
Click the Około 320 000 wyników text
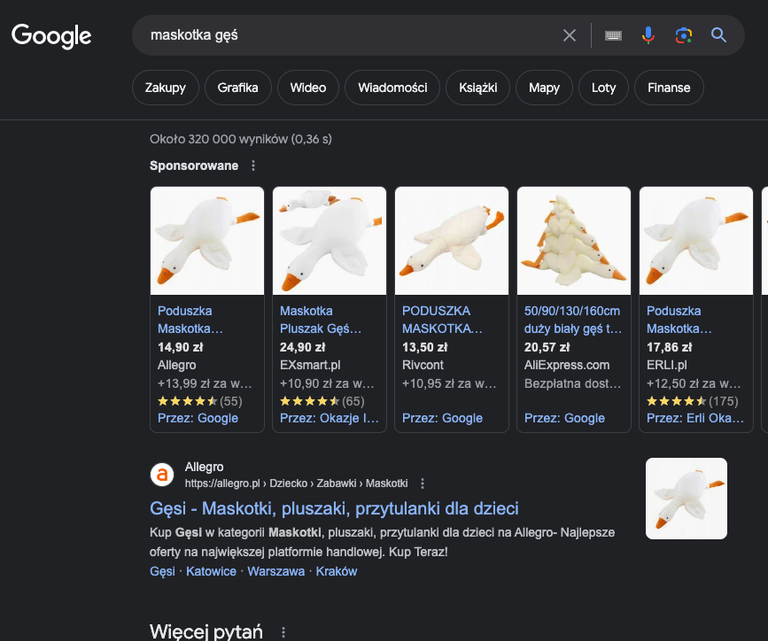[240, 140]
